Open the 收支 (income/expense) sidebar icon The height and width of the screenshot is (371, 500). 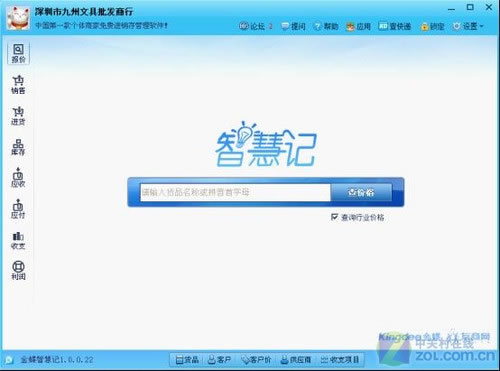(18, 240)
